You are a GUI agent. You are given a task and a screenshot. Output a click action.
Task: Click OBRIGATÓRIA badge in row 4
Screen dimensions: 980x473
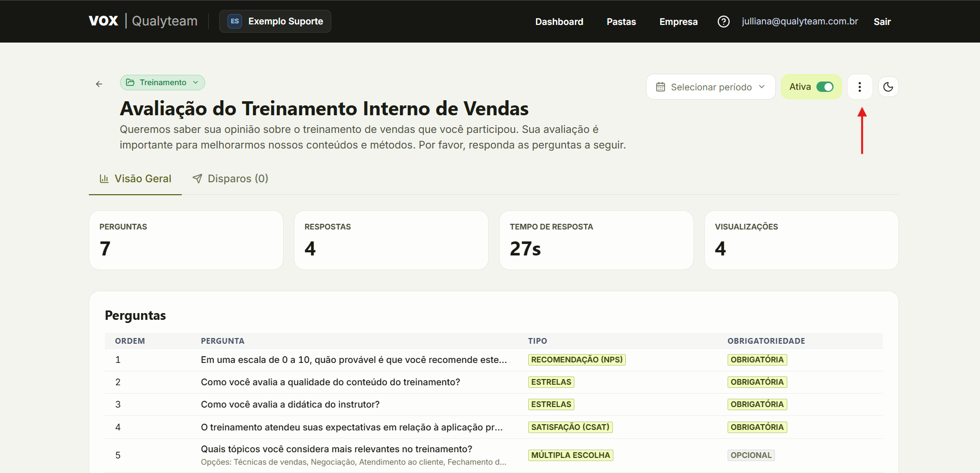click(757, 427)
